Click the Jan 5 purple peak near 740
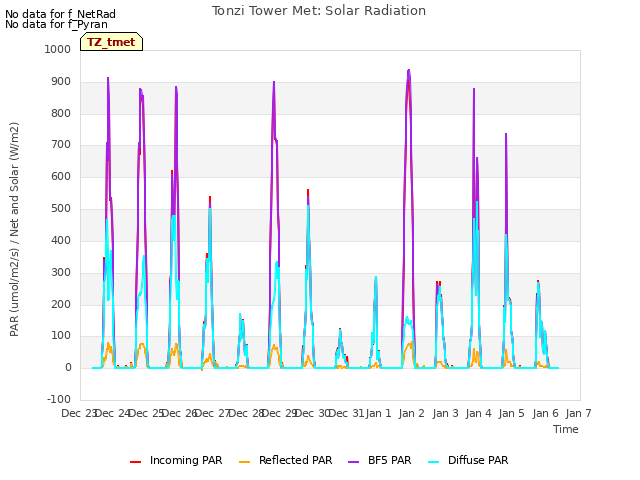640x480 pixels. [506, 134]
